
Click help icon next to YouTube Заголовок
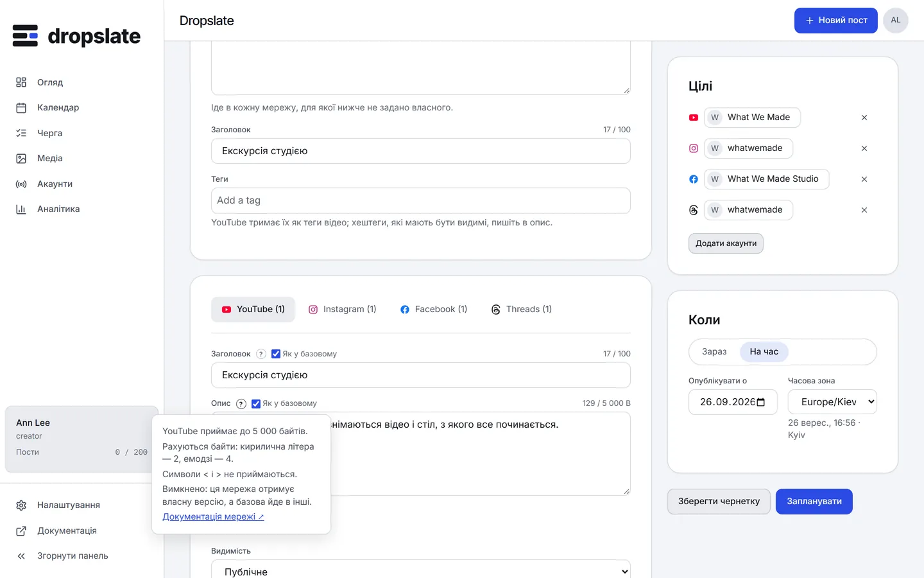point(261,354)
